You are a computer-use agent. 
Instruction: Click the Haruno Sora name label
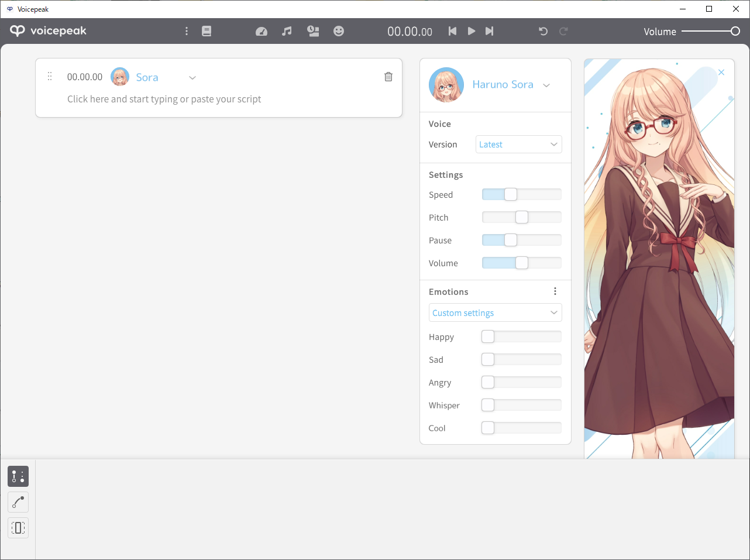coord(503,84)
